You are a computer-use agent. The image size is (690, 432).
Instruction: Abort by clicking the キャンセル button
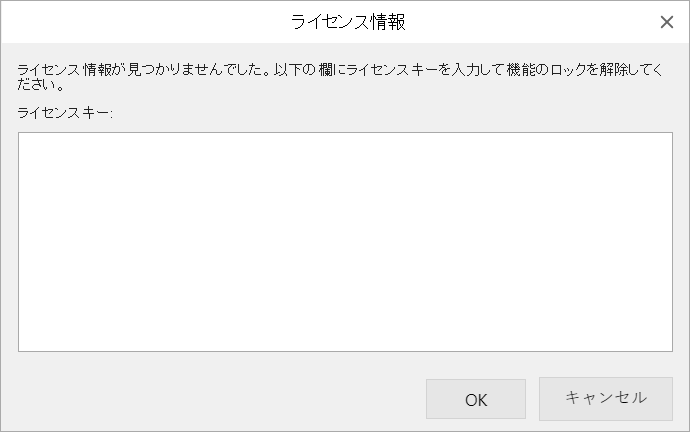606,398
